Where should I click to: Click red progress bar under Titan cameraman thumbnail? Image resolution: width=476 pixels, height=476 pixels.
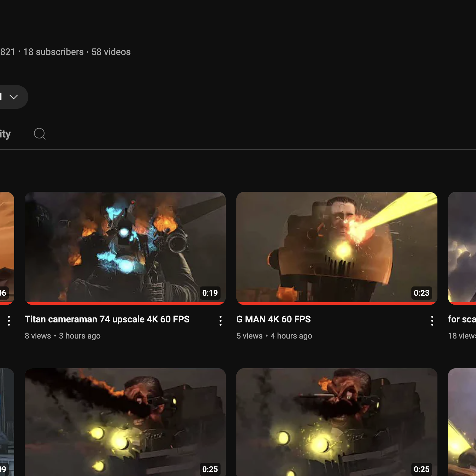tap(125, 303)
